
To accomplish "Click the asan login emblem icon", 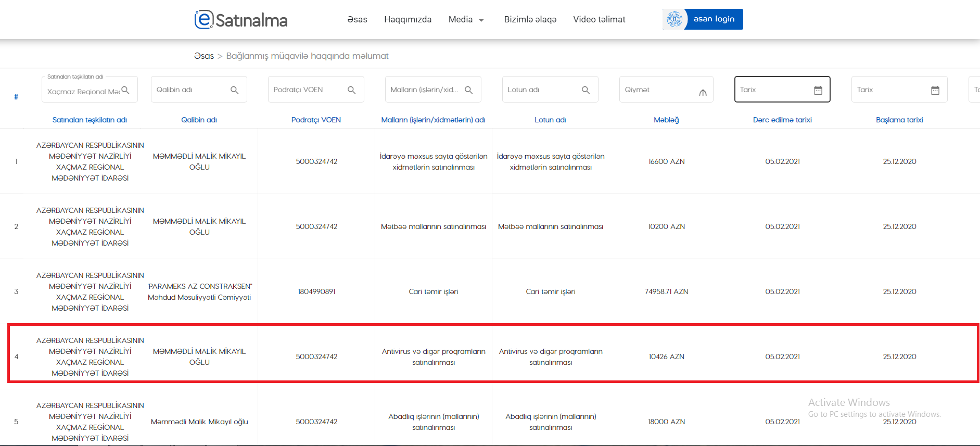I will click(674, 19).
